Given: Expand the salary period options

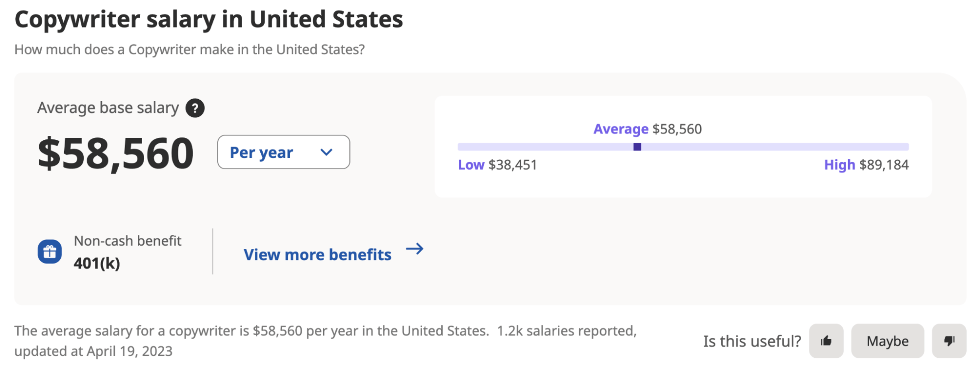Looking at the screenshot, I should click(x=283, y=152).
